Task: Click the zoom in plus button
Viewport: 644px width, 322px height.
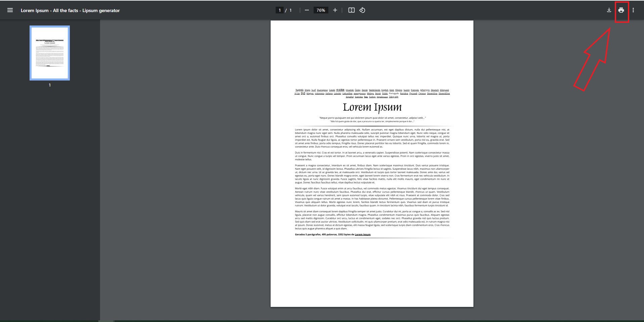Action: pos(335,10)
